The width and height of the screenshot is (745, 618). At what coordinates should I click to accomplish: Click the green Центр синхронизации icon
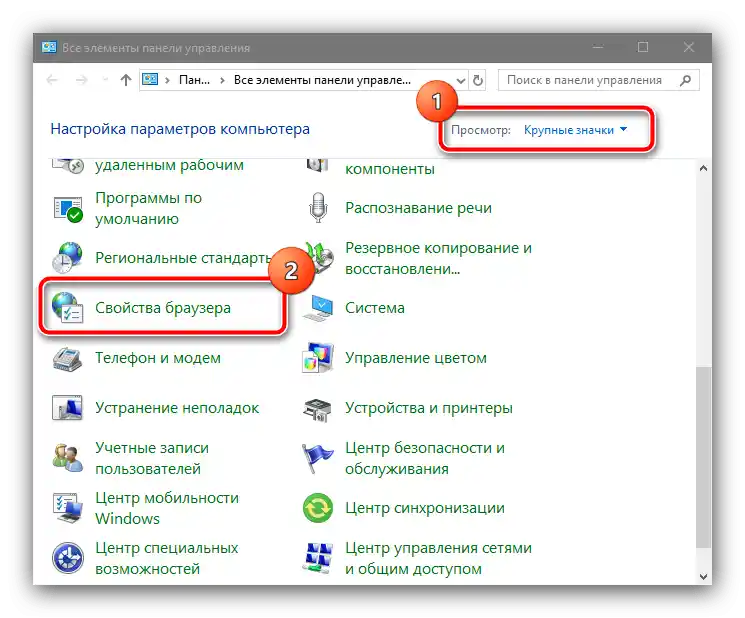click(318, 508)
